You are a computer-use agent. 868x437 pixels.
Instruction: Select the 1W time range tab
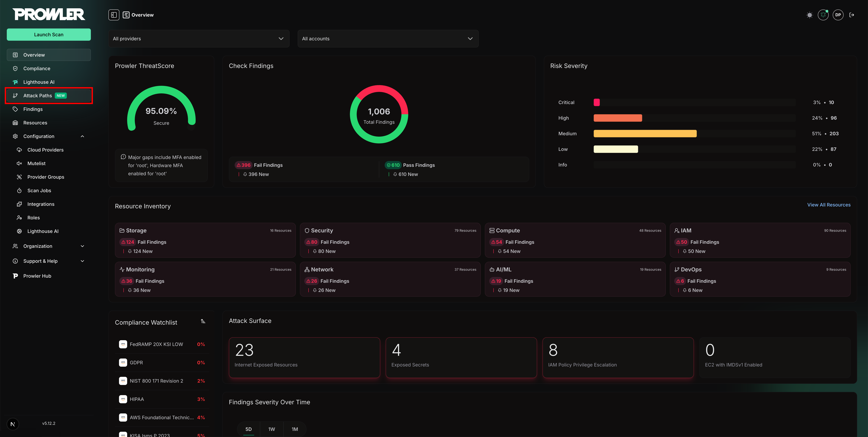click(271, 429)
